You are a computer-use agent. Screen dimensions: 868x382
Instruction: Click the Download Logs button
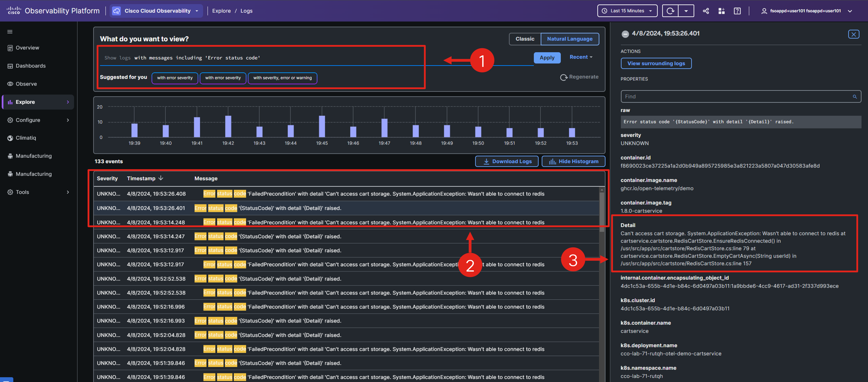[507, 161]
